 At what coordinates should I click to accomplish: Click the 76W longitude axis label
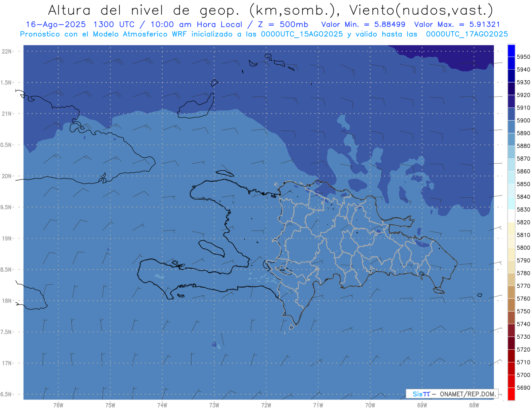click(x=58, y=405)
